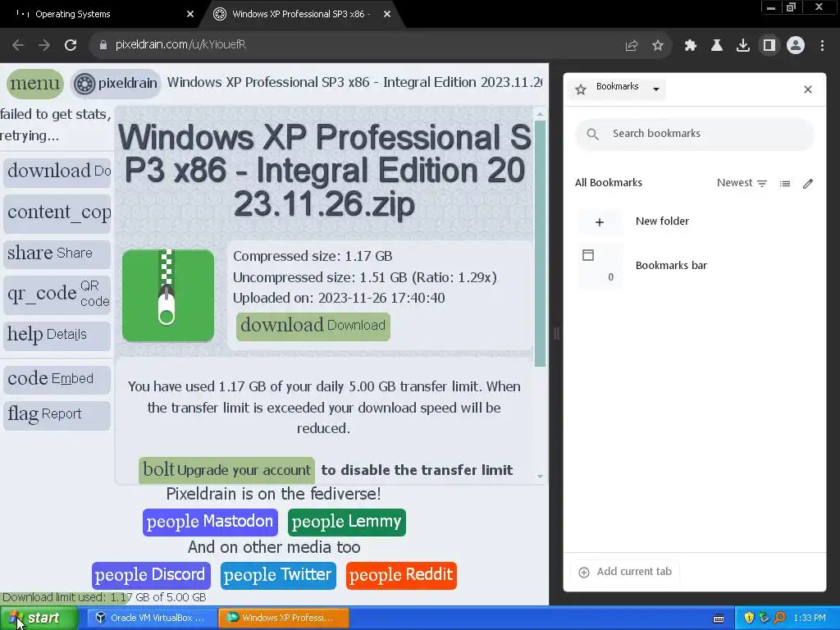Click the Search bookmarks field

pos(694,134)
